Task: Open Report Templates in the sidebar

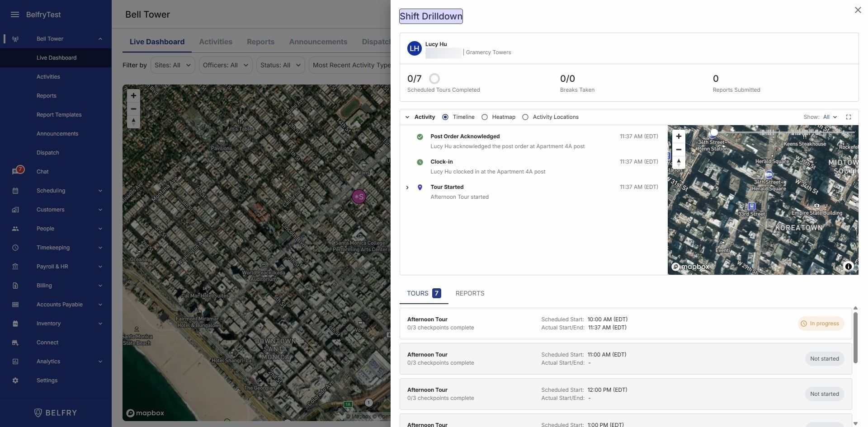Action: click(59, 115)
